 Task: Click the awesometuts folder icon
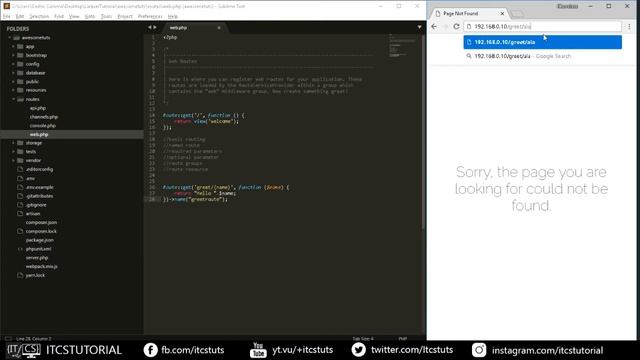[16, 38]
